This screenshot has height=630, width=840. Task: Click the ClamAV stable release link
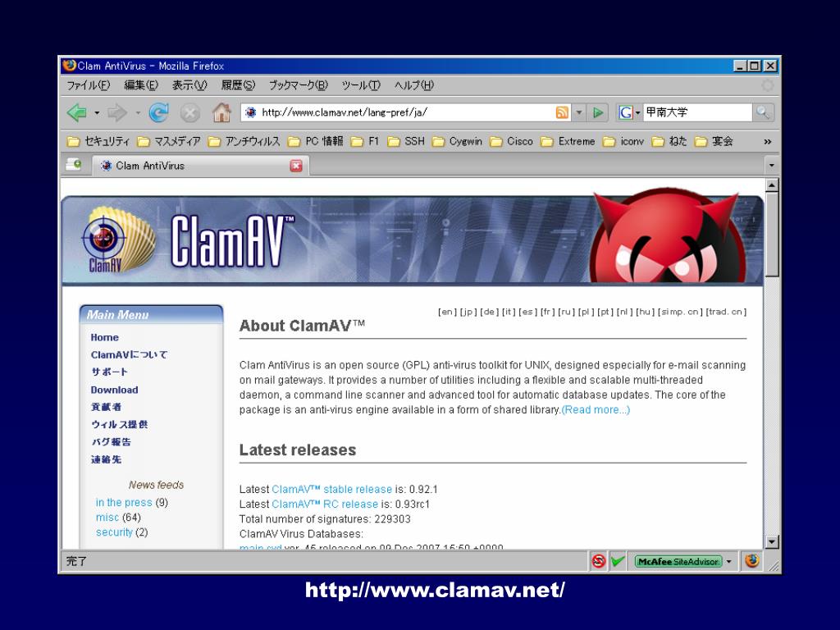(331, 489)
